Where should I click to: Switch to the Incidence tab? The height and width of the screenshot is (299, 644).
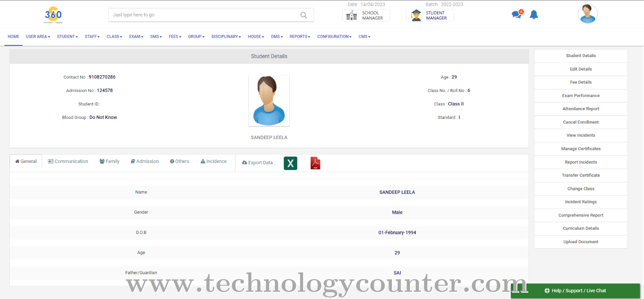214,161
